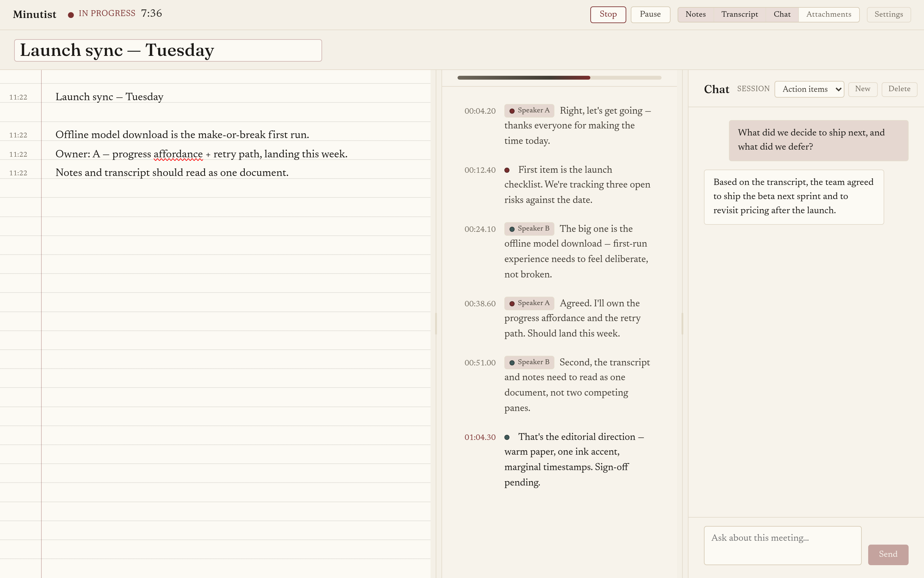Toggle the Chat panel
The image size is (924, 578).
click(x=782, y=14)
